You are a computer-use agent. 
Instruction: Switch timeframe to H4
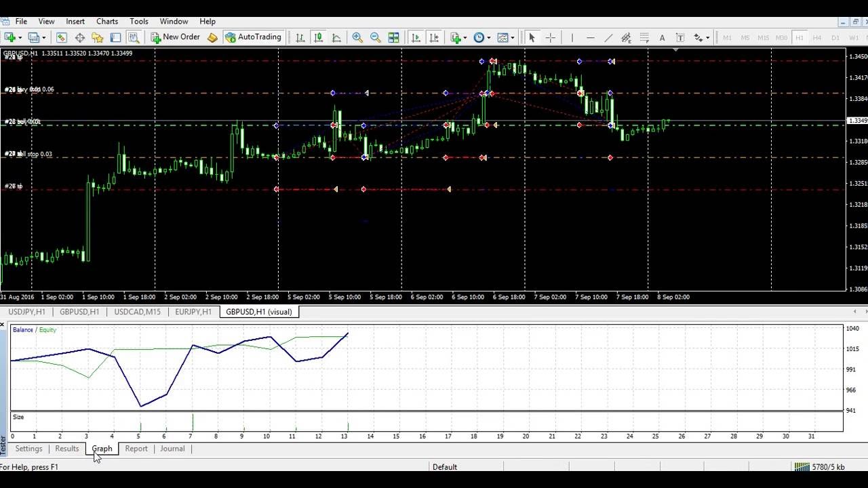click(x=817, y=37)
